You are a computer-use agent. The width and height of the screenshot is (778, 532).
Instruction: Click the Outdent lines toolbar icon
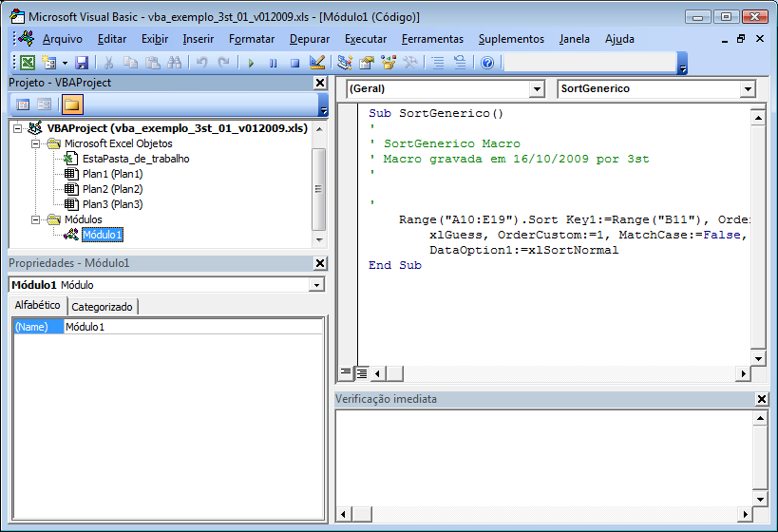click(460, 63)
